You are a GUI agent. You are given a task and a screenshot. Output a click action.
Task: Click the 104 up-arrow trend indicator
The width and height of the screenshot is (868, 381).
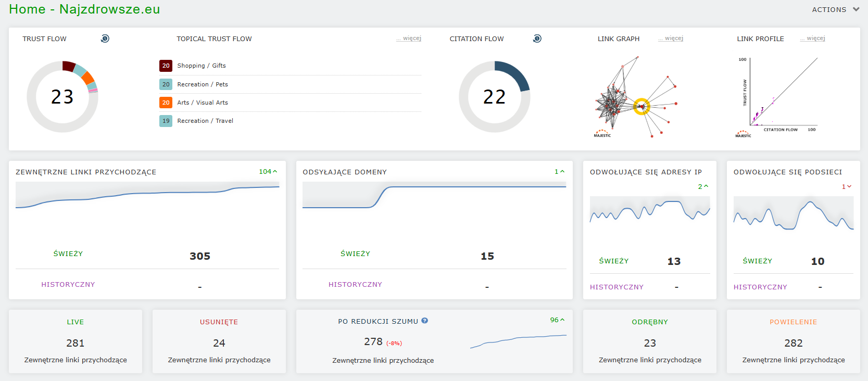268,172
